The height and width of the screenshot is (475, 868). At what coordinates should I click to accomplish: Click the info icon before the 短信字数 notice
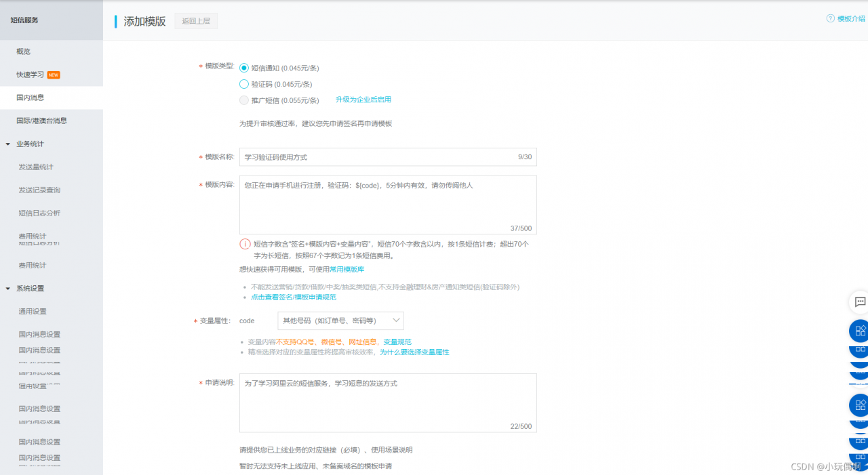pos(245,244)
